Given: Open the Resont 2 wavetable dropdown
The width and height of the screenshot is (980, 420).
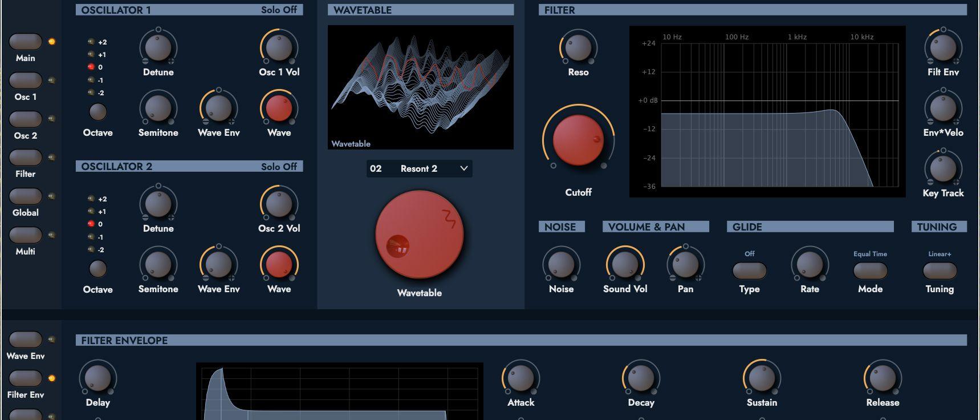Looking at the screenshot, I should point(419,168).
